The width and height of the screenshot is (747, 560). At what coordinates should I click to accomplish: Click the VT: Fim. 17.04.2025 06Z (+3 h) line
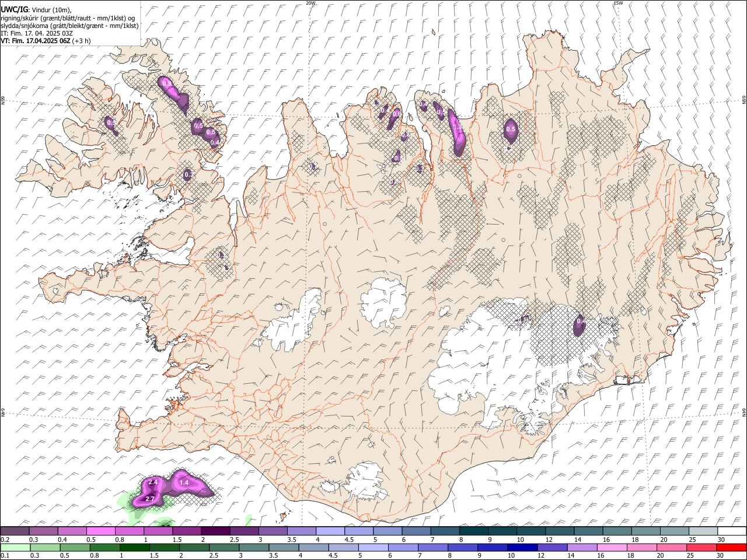[46, 41]
